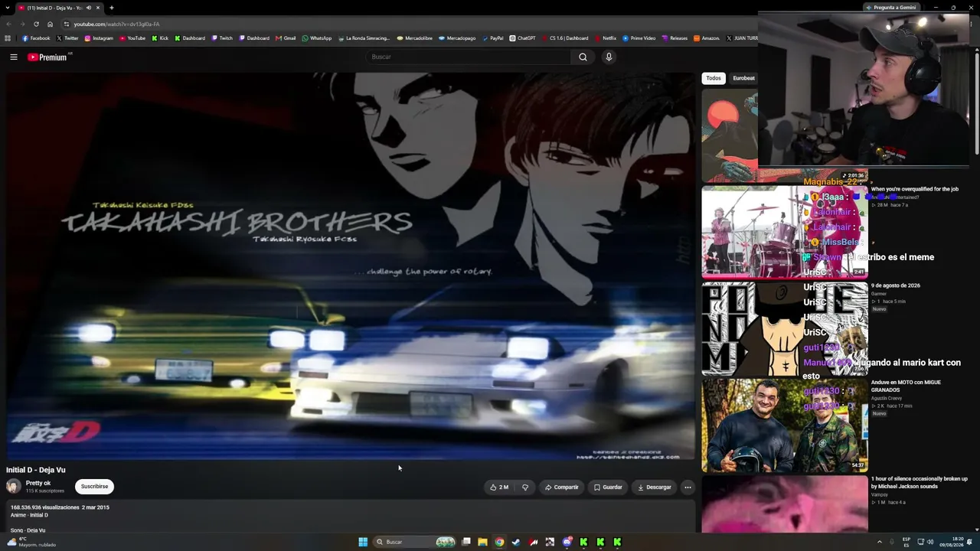Open the Pretty ok channel name link
The width and height of the screenshot is (980, 551).
click(x=38, y=483)
